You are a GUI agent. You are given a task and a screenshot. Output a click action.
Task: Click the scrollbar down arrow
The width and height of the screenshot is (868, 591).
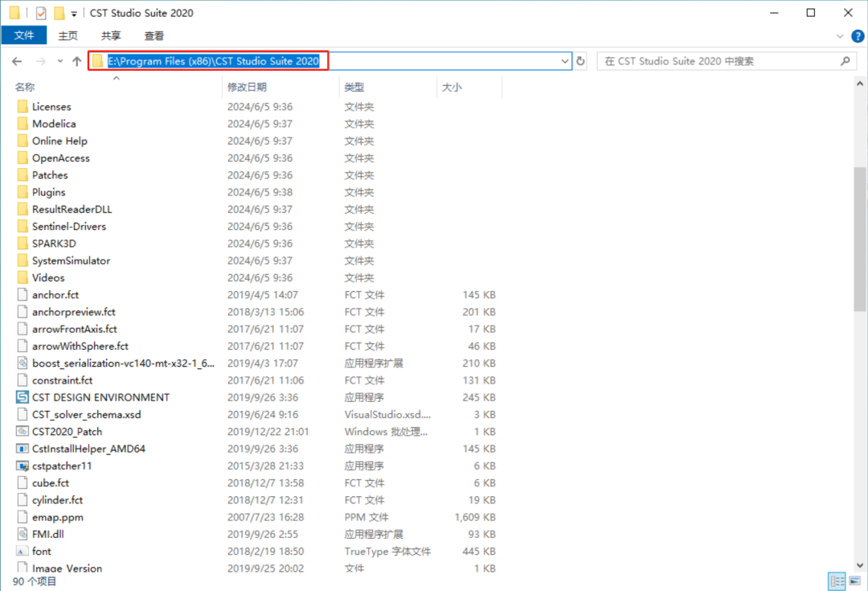[x=860, y=565]
